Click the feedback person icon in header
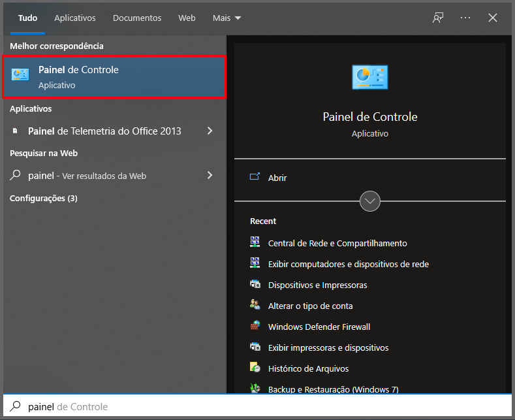Screen dimensions: 515x420 (438, 18)
